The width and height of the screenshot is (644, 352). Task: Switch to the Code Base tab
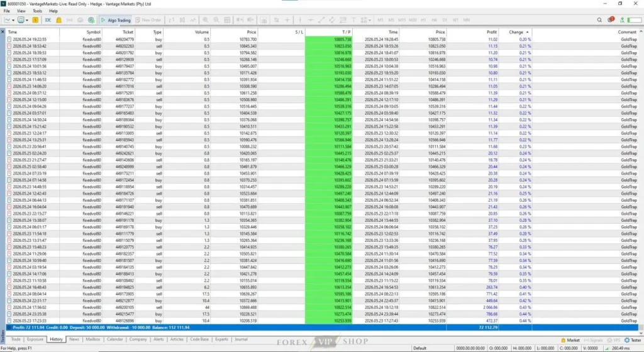[x=199, y=339]
